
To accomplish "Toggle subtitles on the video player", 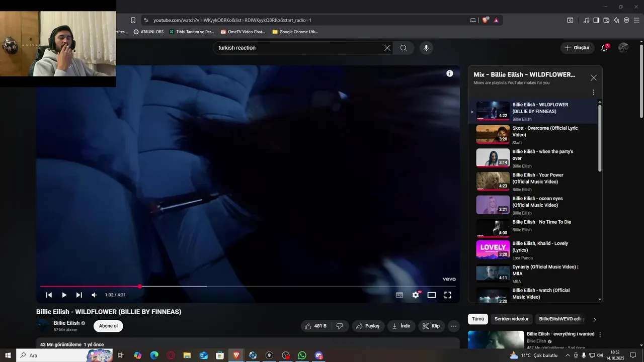I will point(399,295).
